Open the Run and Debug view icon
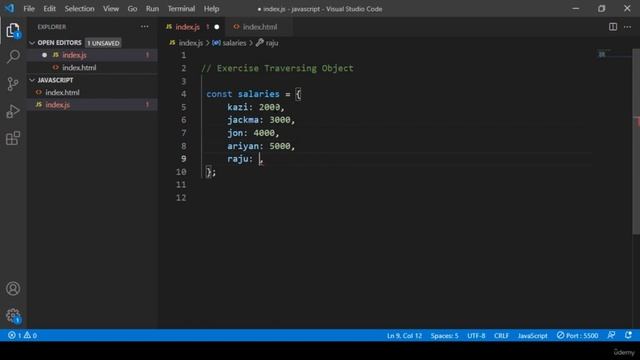This screenshot has height=360, width=640. (13, 111)
